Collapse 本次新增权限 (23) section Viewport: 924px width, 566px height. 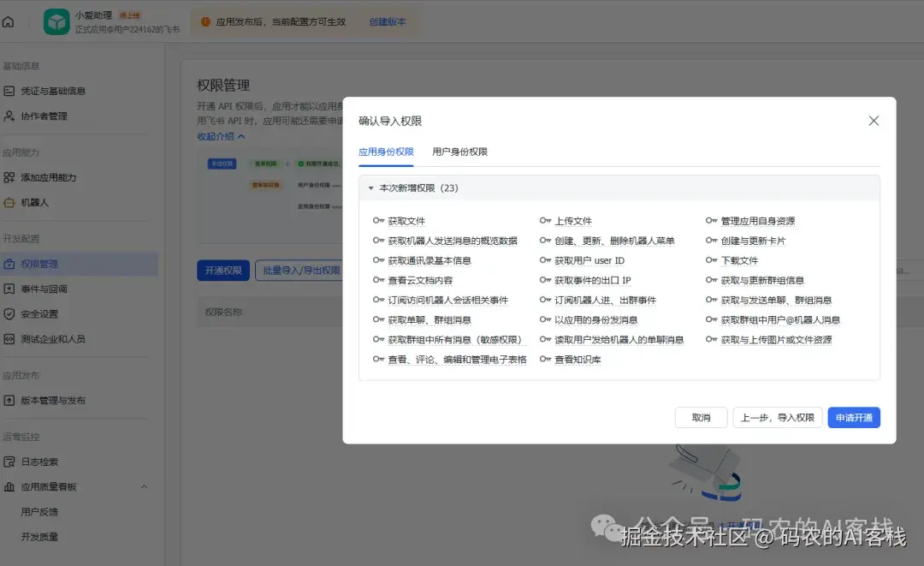tap(370, 188)
